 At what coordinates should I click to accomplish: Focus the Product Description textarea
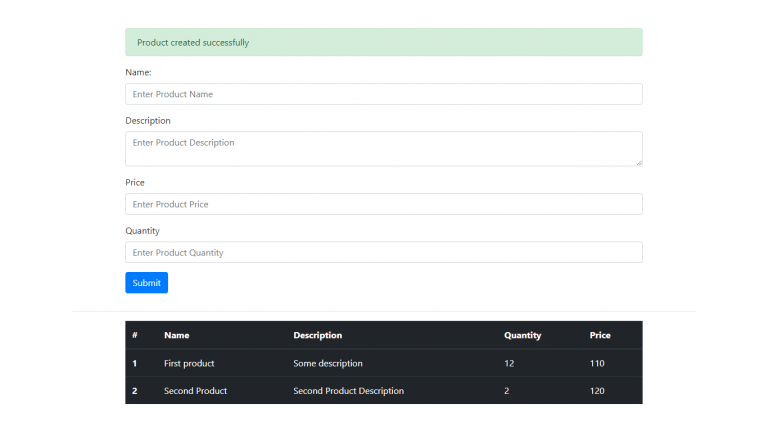(x=384, y=149)
